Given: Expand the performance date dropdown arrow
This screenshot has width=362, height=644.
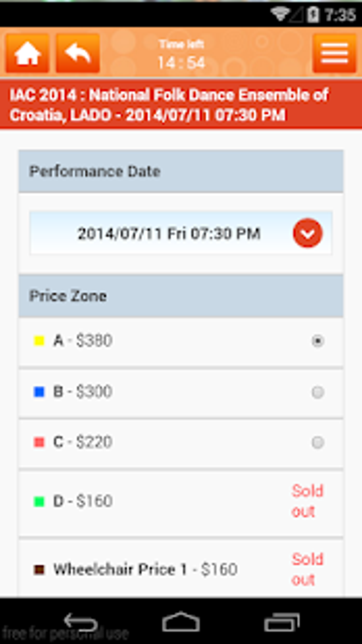Looking at the screenshot, I should 307,233.
